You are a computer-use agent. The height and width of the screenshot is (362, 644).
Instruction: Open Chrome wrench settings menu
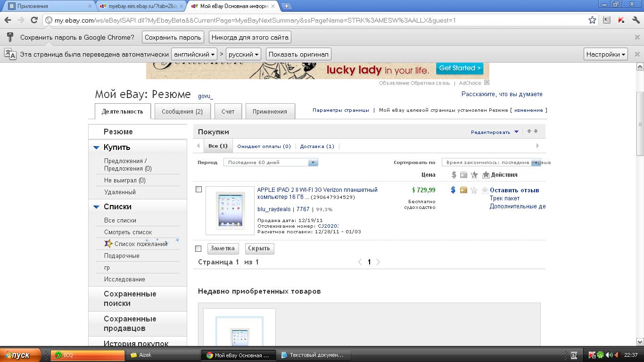pyautogui.click(x=636, y=20)
